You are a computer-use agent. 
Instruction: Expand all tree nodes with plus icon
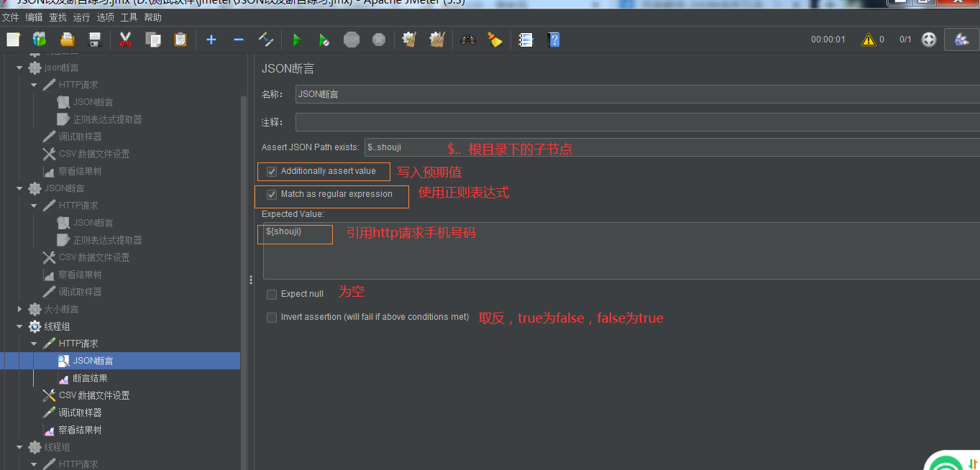coord(211,40)
